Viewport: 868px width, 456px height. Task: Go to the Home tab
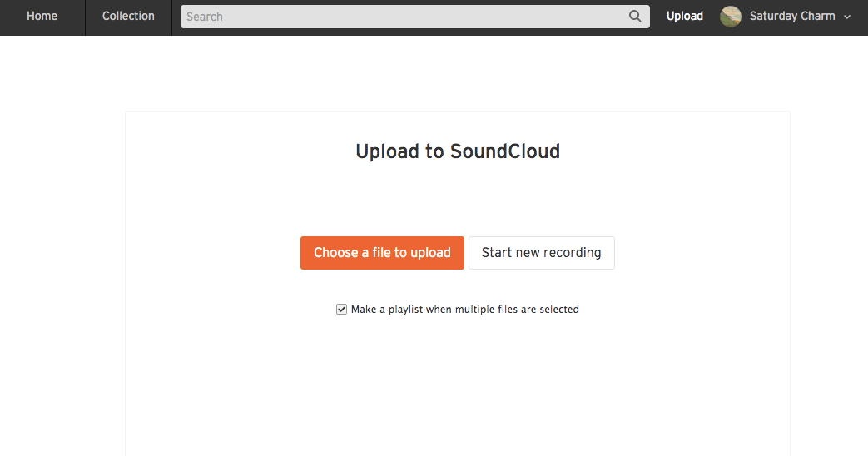click(42, 16)
